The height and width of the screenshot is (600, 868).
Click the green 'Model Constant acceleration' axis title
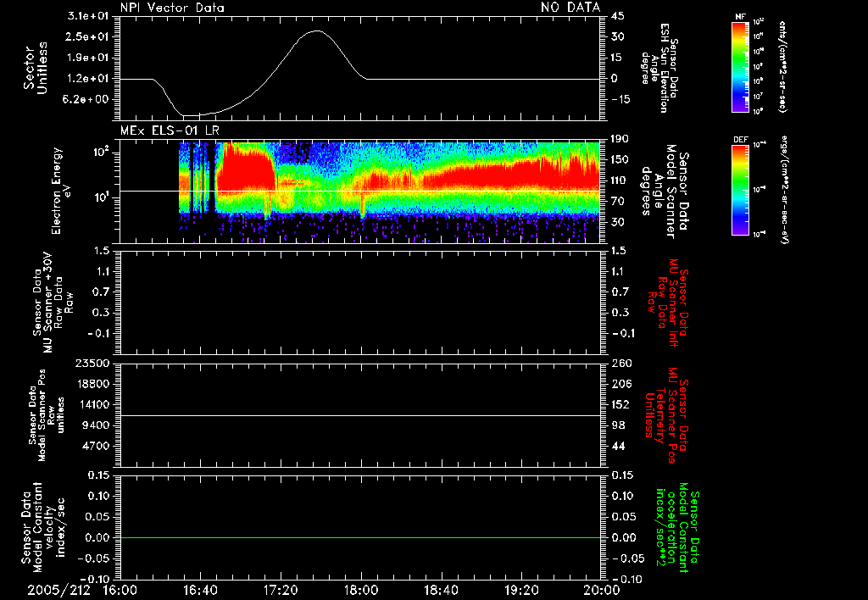pyautogui.click(x=676, y=528)
